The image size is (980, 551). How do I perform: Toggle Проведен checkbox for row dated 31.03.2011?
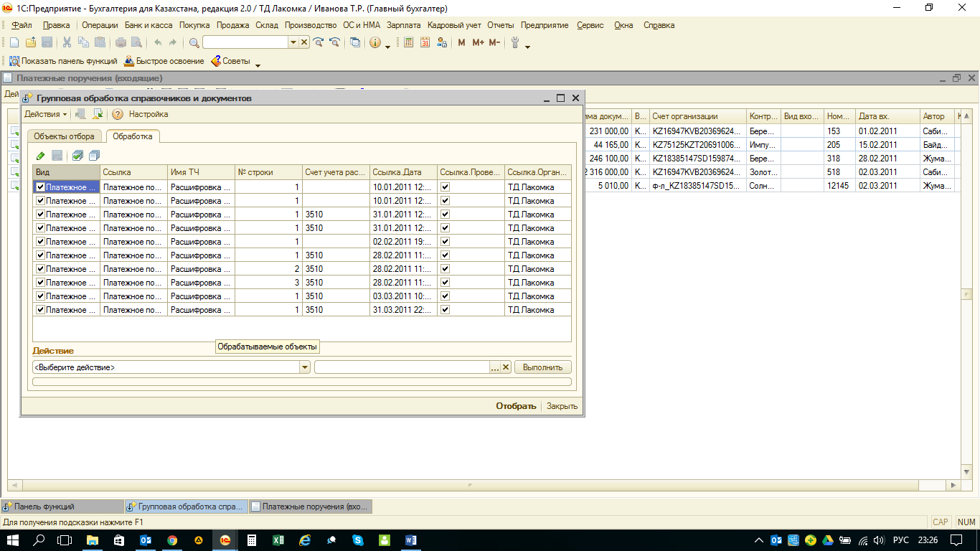click(x=446, y=310)
